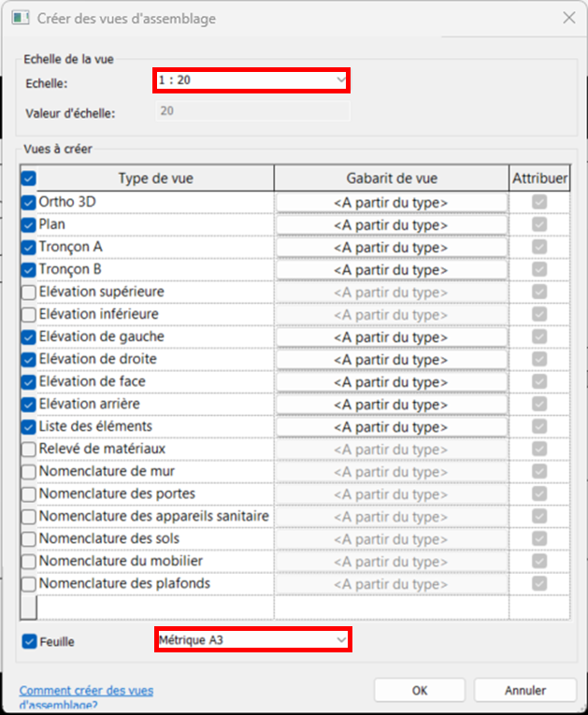Viewport: 588px width, 715px height.
Task: Disable the Feuille checkbox
Action: 28,642
